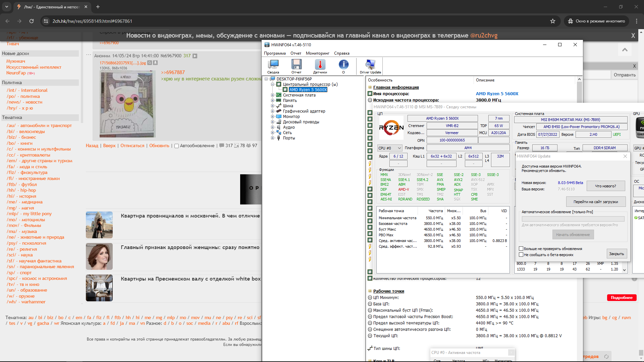644x362 pixels.
Task: Click the Назад link below the post
Action: 92,146
